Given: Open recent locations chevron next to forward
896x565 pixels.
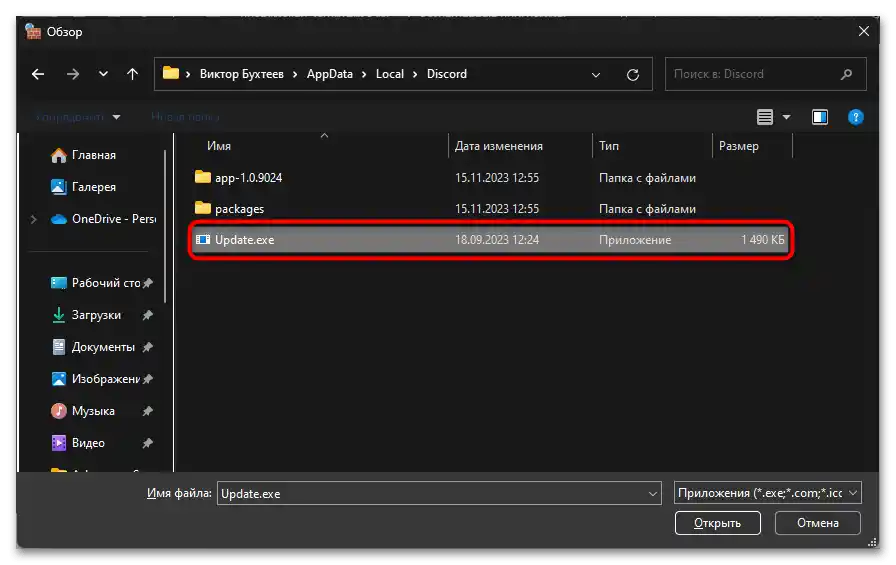Looking at the screenshot, I should [x=103, y=74].
